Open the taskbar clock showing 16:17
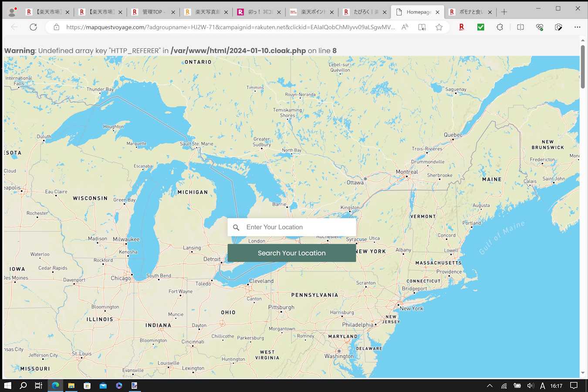This screenshot has height=392, width=588. click(x=556, y=385)
